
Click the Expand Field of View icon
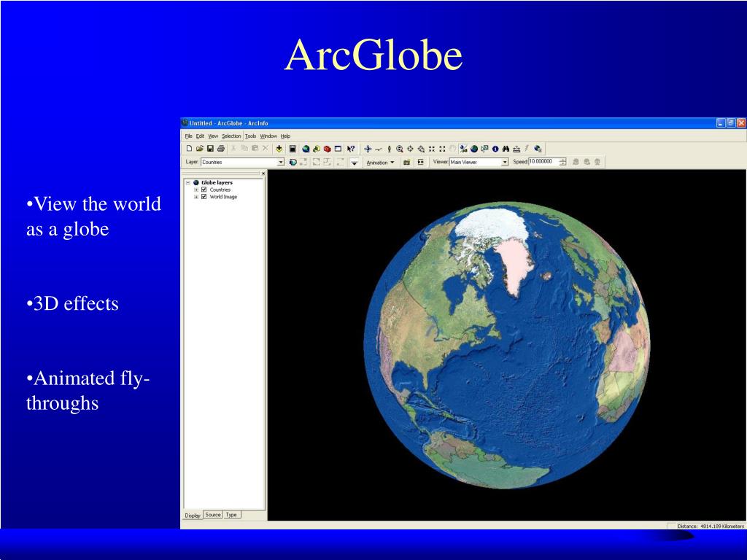(442, 149)
